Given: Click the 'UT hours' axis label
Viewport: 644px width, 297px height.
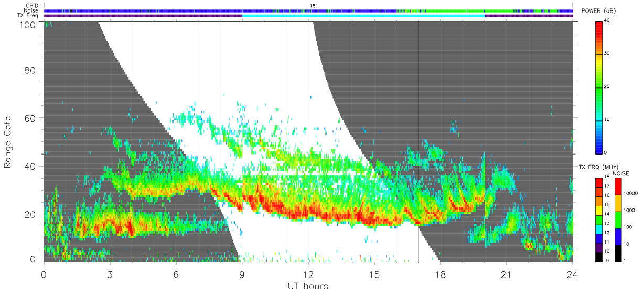Looking at the screenshot, I should pos(308,286).
